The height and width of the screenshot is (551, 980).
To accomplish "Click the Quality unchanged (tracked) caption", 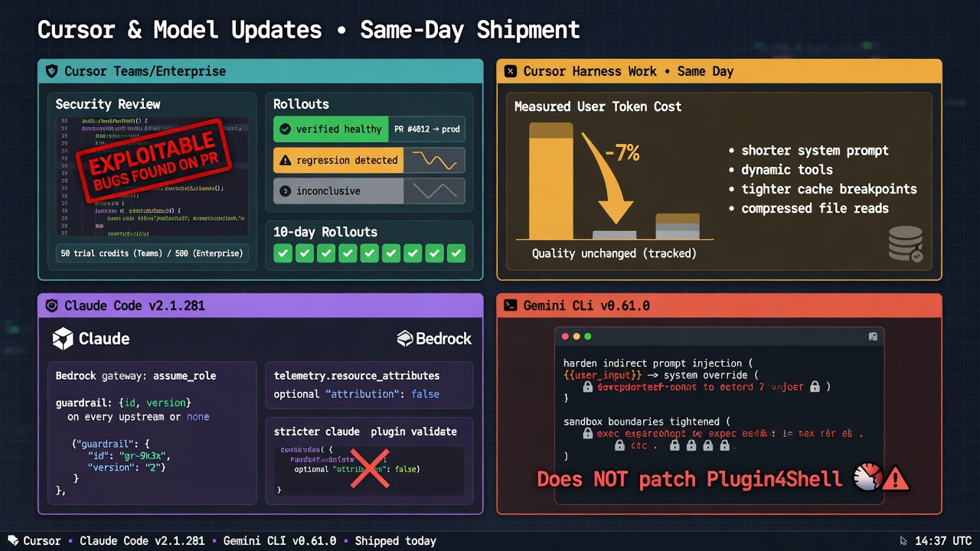I will click(x=614, y=253).
